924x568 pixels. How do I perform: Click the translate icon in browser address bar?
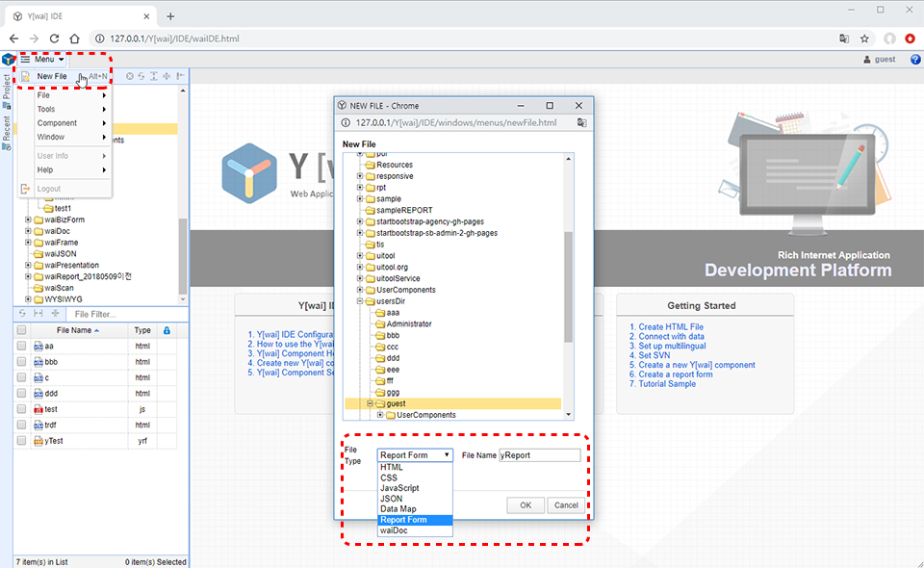click(844, 39)
